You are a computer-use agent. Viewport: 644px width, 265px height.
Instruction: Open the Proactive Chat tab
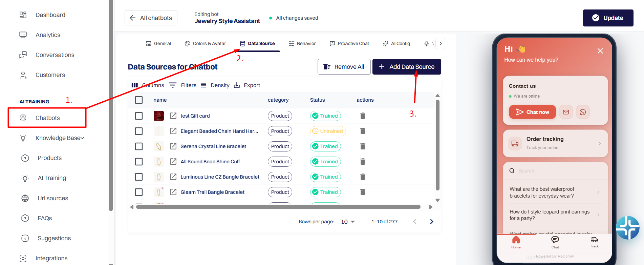349,43
